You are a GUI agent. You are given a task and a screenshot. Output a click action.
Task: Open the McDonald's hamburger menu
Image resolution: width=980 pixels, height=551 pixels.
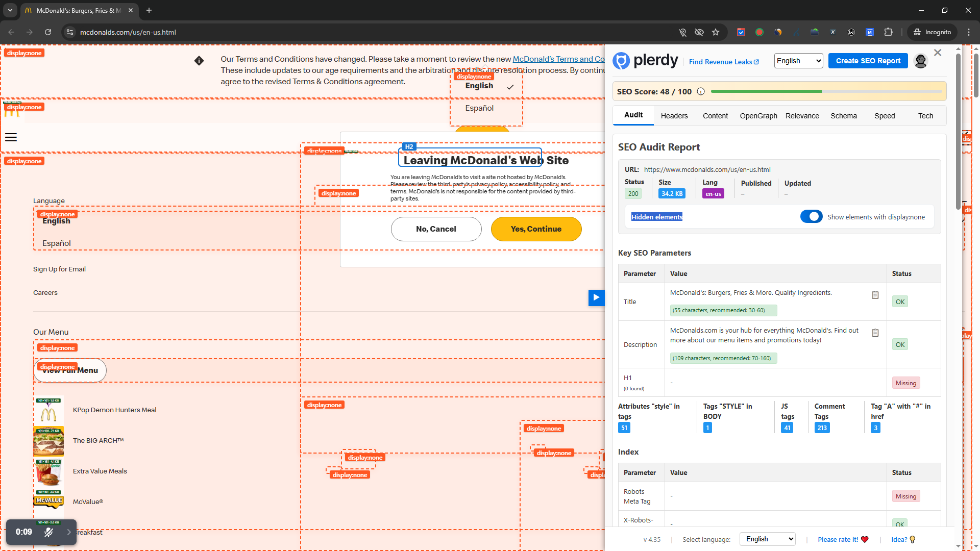coord(11,137)
